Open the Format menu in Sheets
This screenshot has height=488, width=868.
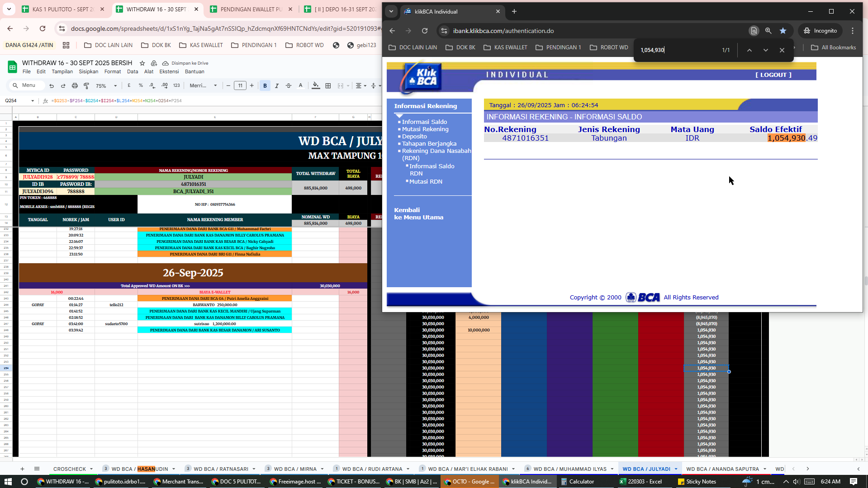(x=113, y=71)
